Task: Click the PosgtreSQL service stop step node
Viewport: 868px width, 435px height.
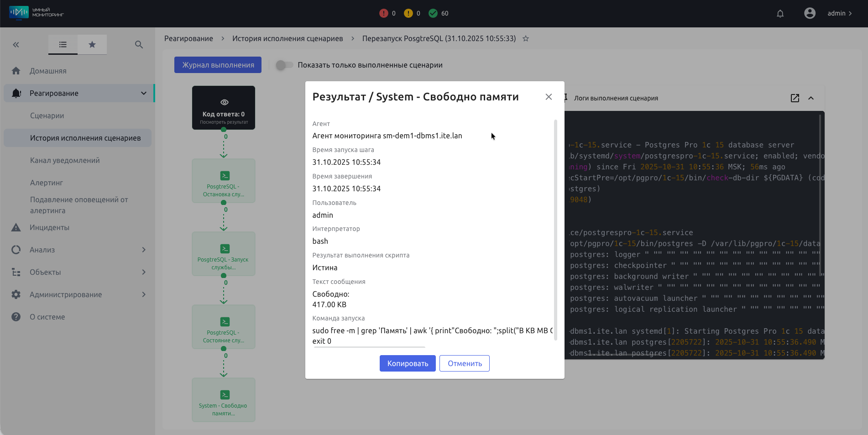Action: (x=223, y=181)
